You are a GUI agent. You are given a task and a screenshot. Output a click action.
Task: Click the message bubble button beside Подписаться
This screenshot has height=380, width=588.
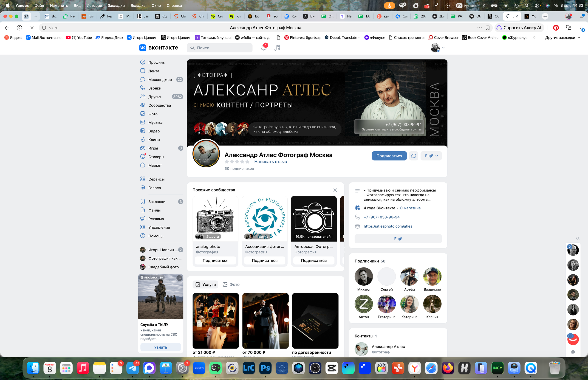(x=414, y=156)
